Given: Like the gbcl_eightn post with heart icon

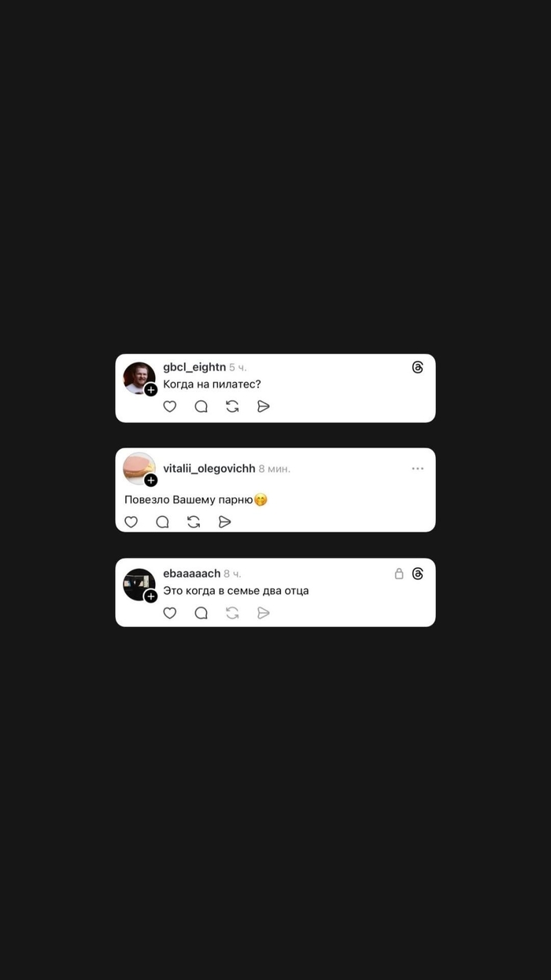Looking at the screenshot, I should [169, 406].
